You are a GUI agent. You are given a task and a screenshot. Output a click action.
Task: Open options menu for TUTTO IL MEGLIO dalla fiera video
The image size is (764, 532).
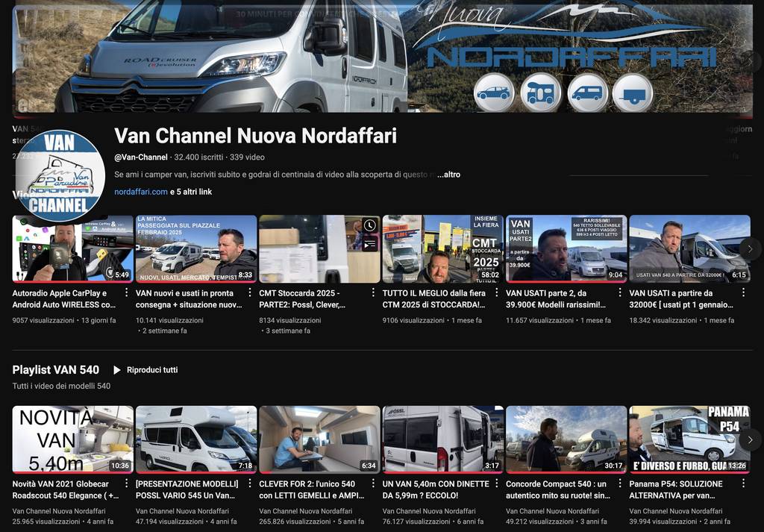click(x=496, y=292)
